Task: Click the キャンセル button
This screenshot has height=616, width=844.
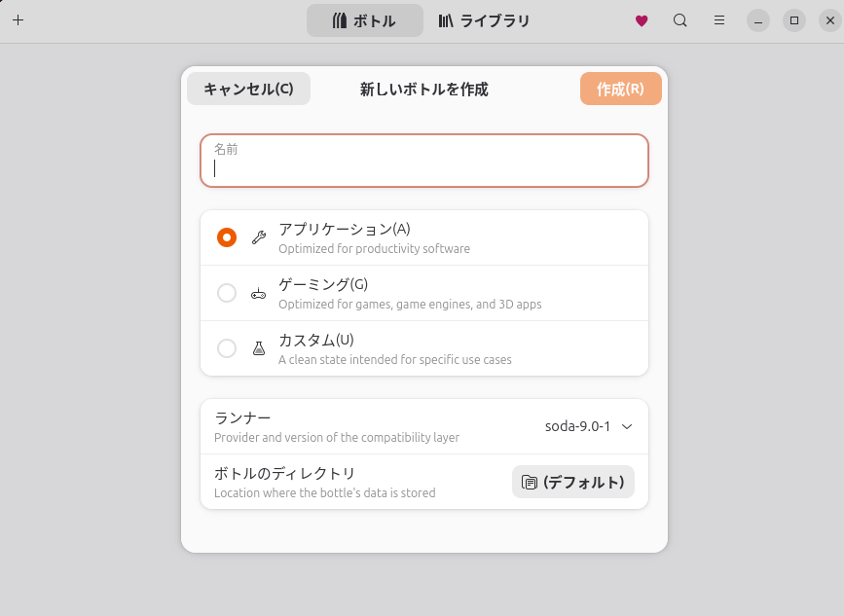Action: [248, 89]
